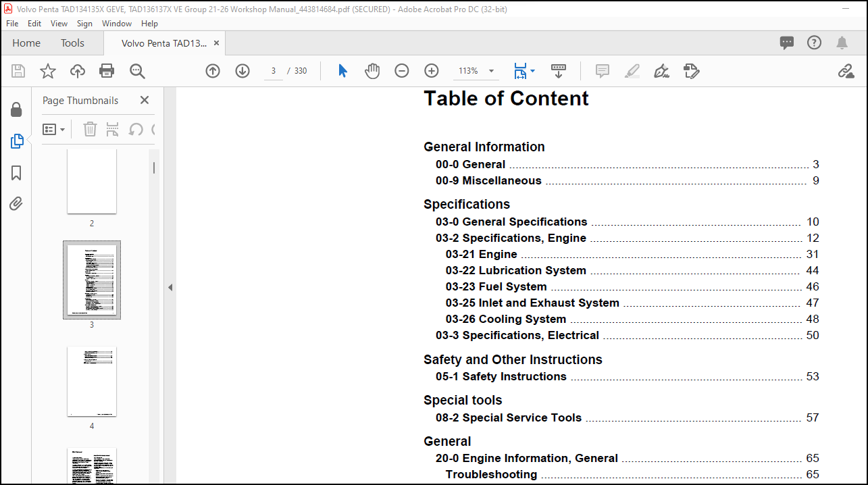Screen dimensions: 868x485
Task: Open the Bookmarks side panel
Action: click(x=16, y=173)
